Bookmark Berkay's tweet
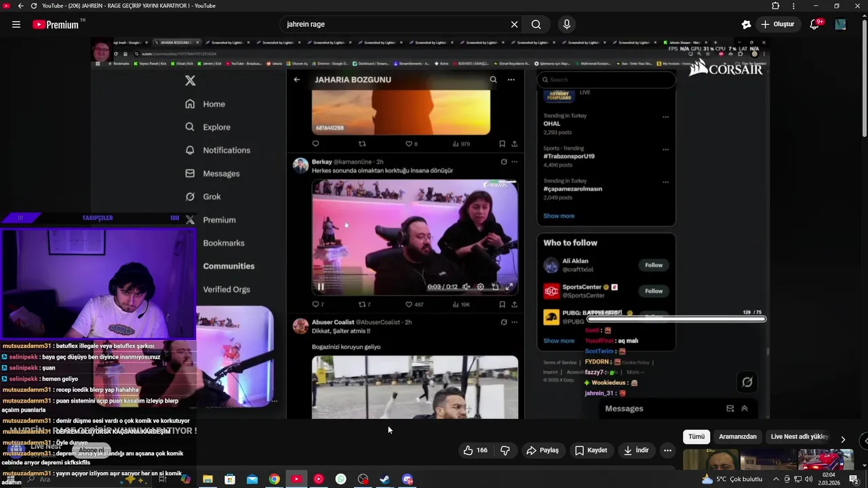 [x=502, y=304]
